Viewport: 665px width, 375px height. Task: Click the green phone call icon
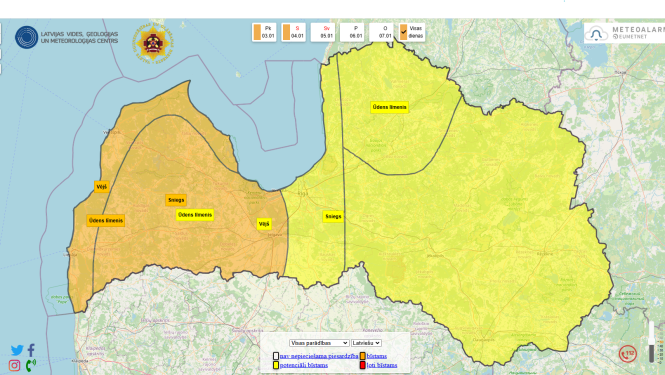click(x=31, y=365)
